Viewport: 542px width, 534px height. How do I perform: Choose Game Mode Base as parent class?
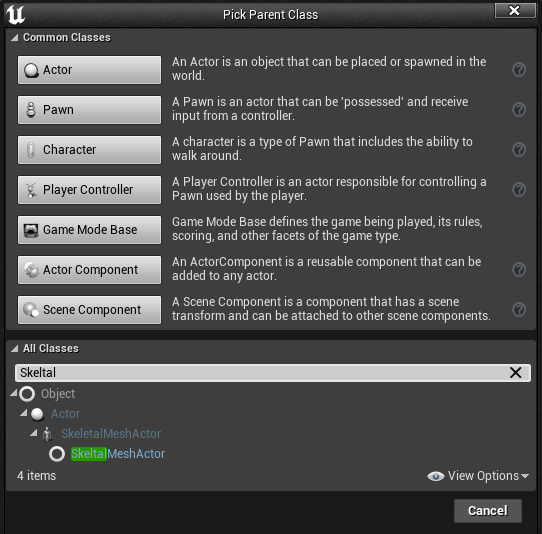(90, 230)
